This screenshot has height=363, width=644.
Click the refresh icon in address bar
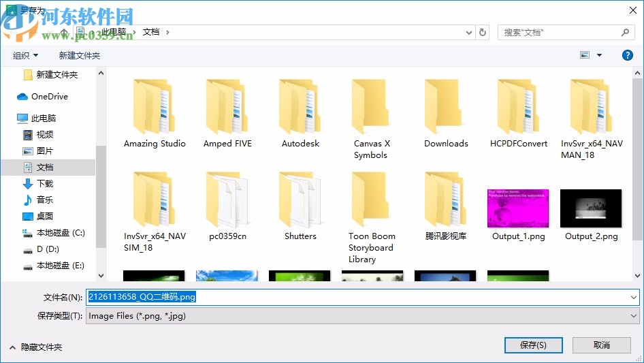pyautogui.click(x=483, y=32)
